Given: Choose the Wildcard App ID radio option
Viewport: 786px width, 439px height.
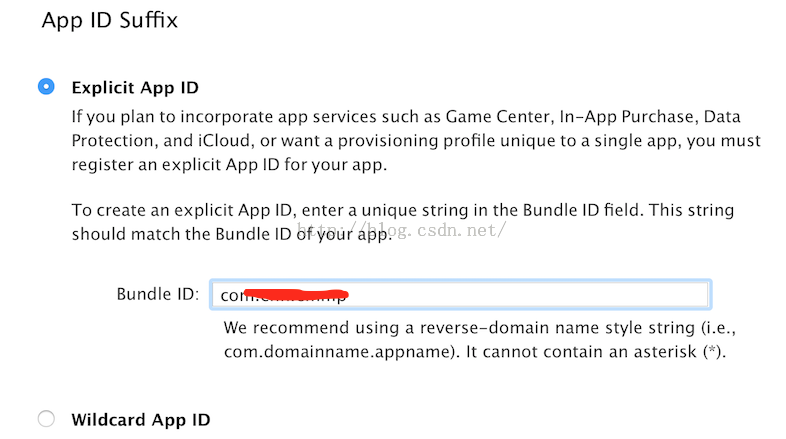Looking at the screenshot, I should [46, 419].
